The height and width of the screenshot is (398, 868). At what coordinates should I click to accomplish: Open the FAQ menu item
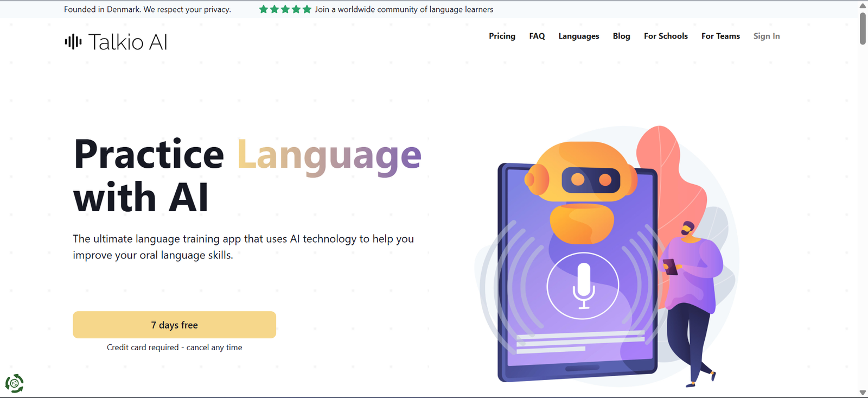pyautogui.click(x=537, y=36)
